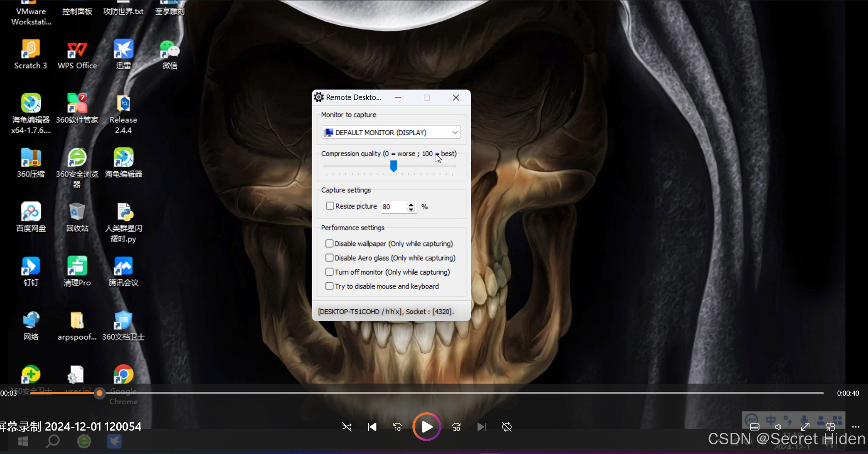Check Disable wallpaper (Only while capturing)
This screenshot has height=454, width=868.
tap(329, 244)
